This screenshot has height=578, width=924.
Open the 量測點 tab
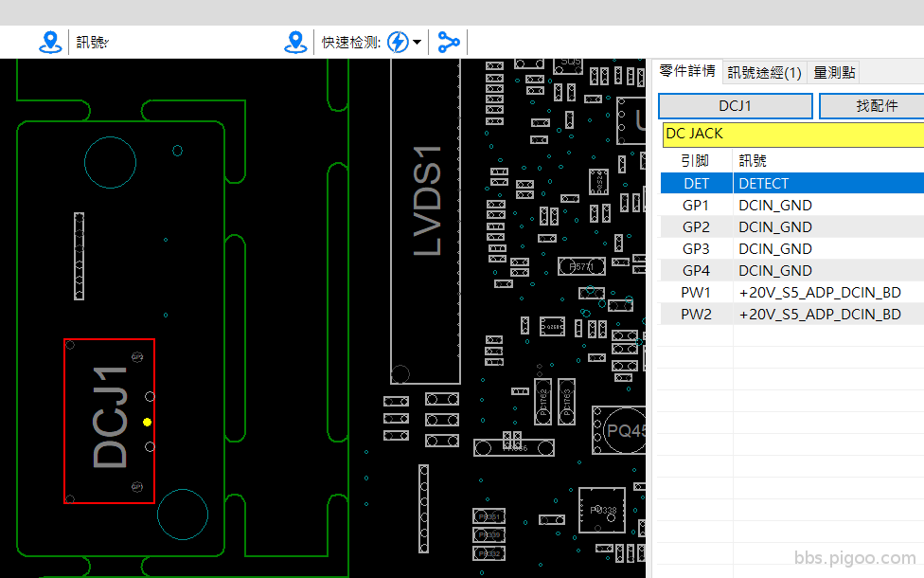click(x=832, y=71)
